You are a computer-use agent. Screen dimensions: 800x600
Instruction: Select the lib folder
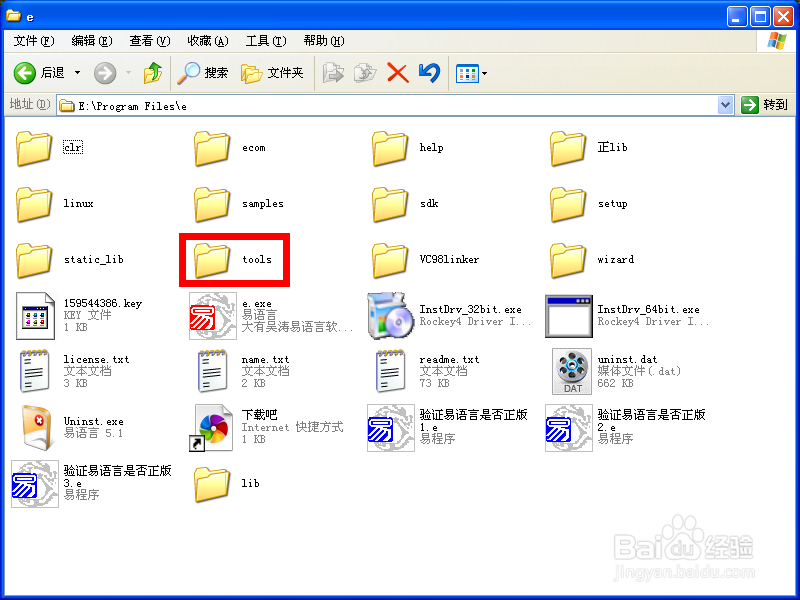coord(227,484)
